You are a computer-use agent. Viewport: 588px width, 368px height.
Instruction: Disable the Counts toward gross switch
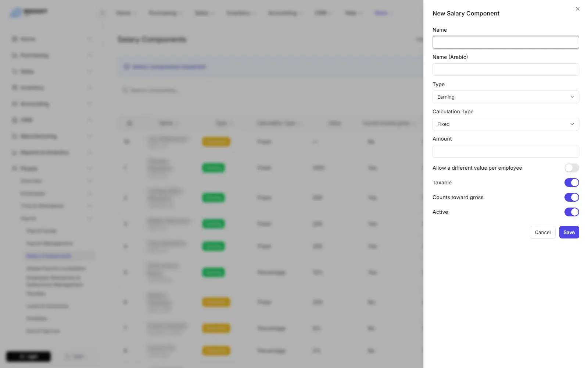click(572, 197)
